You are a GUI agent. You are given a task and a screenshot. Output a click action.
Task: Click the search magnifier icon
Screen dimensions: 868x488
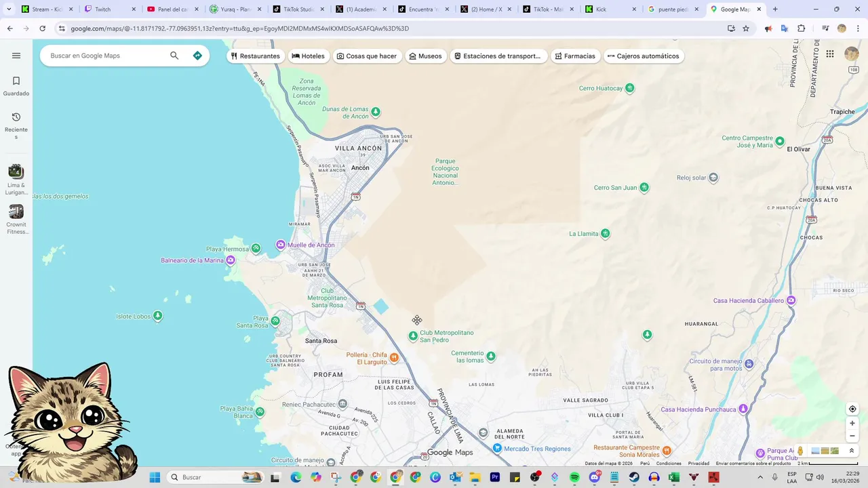[x=174, y=56]
